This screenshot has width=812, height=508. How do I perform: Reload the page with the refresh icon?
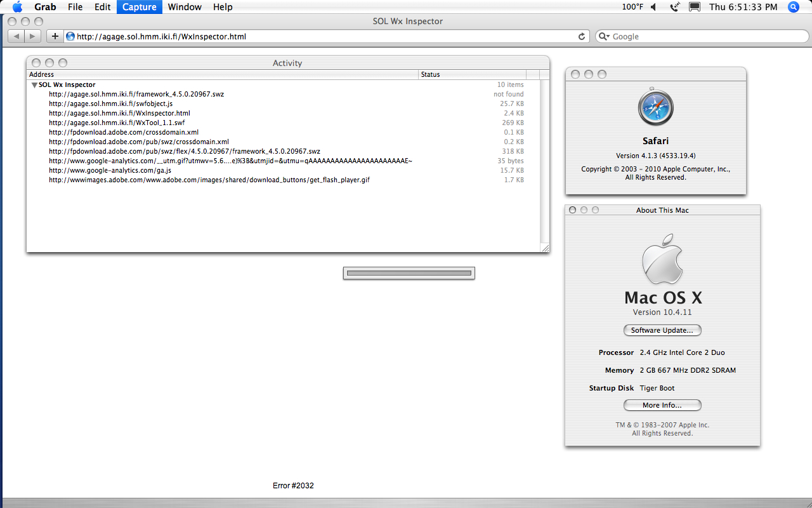582,36
